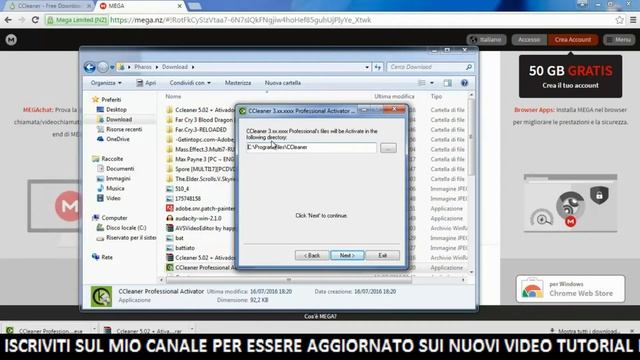Refresh the Download folder view
The height and width of the screenshot is (360, 640).
coord(378,67)
